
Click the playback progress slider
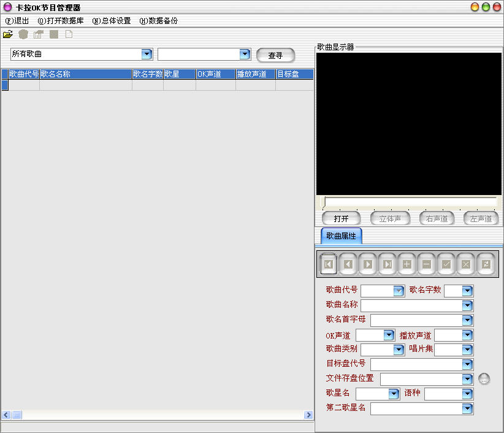click(410, 202)
